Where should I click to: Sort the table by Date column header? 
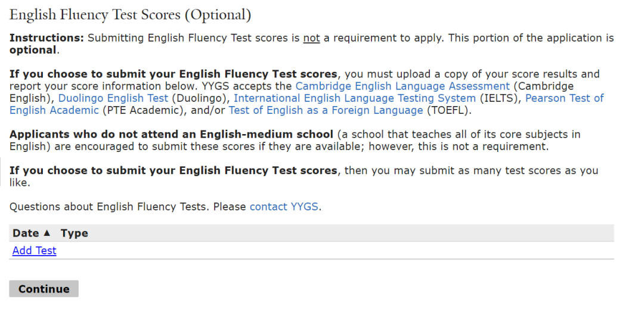coord(26,233)
